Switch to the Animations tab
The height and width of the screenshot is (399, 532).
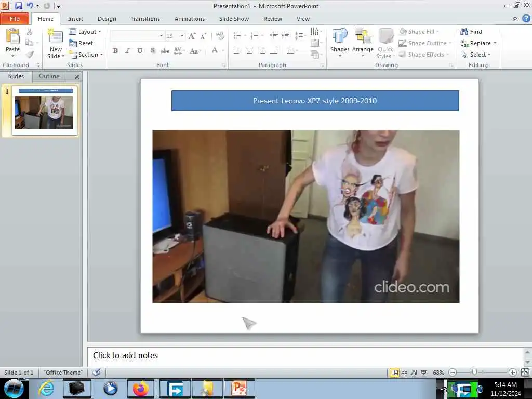[189, 19]
